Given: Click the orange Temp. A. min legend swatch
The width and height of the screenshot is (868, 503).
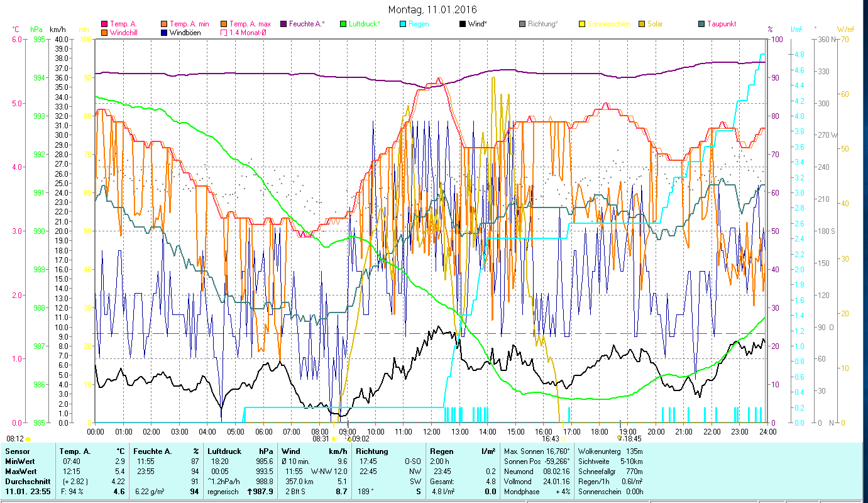Looking at the screenshot, I should click(x=165, y=24).
